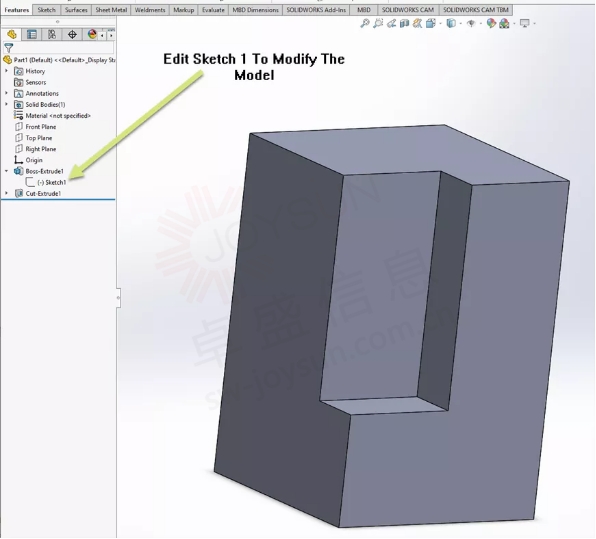This screenshot has height=539, width=596.
Task: Select the "Cut-Extrude1" label
Action: [x=43, y=193]
